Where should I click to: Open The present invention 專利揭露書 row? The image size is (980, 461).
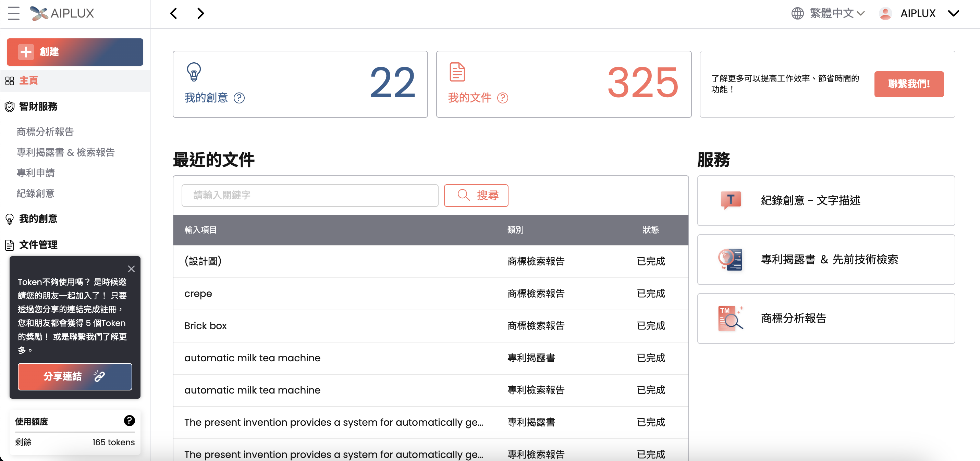pos(431,423)
